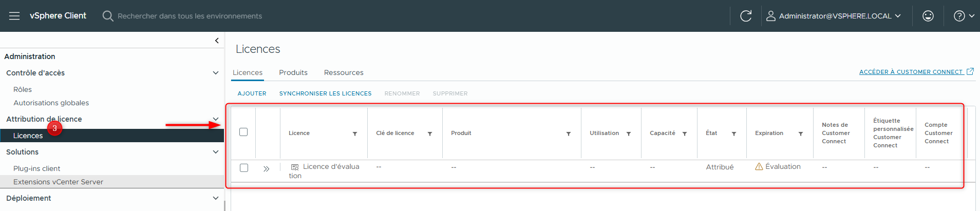Filter the Produit column
Screen dimensions: 980x211
coord(569,133)
